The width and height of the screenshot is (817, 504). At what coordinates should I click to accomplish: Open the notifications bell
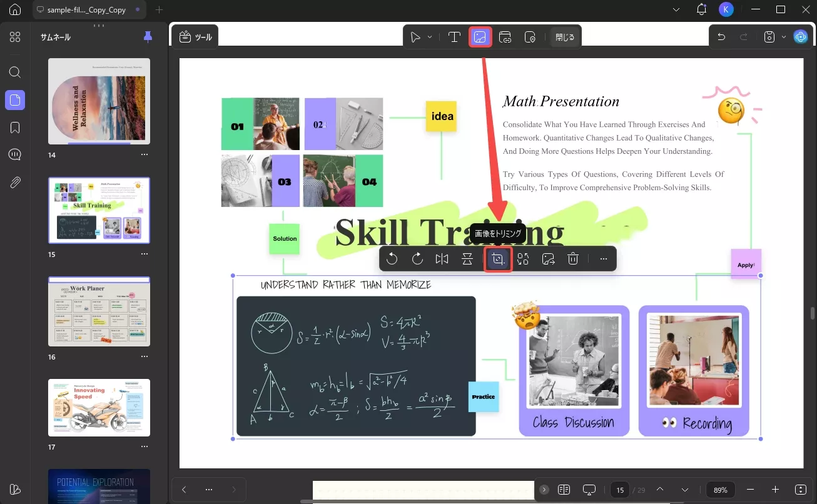[x=701, y=9]
